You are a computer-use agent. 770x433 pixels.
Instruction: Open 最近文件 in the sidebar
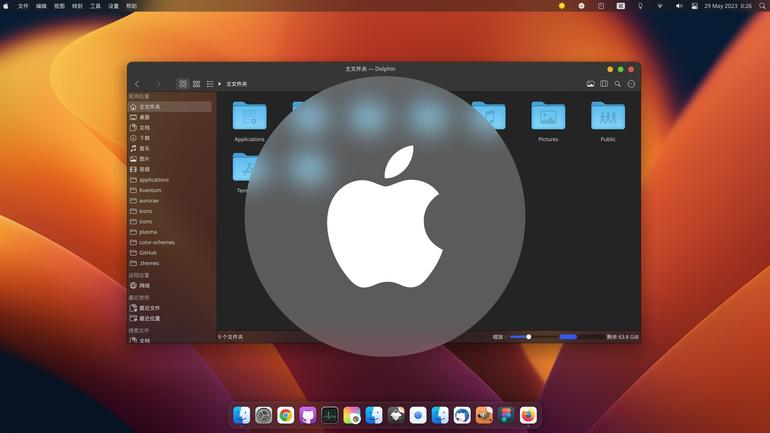pyautogui.click(x=170, y=308)
